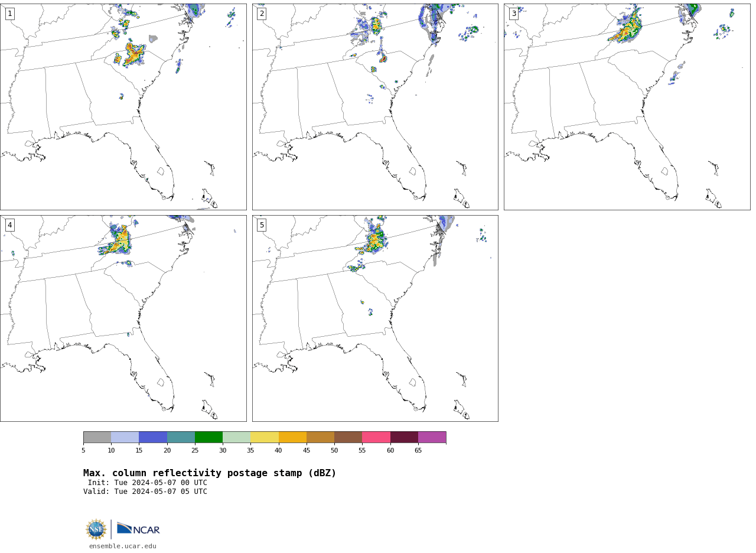Click the plot title 'Max. column reflectivity postage stamp'

tap(210, 473)
